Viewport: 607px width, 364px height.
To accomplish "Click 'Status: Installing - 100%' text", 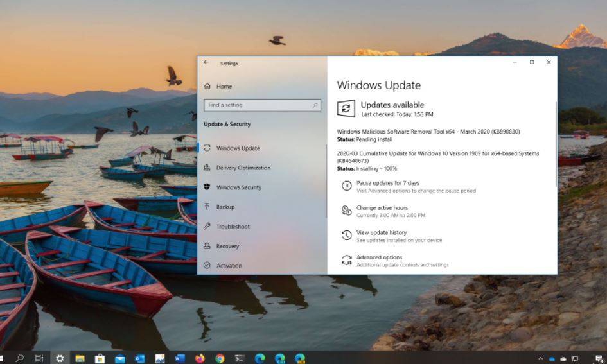I will point(367,169).
